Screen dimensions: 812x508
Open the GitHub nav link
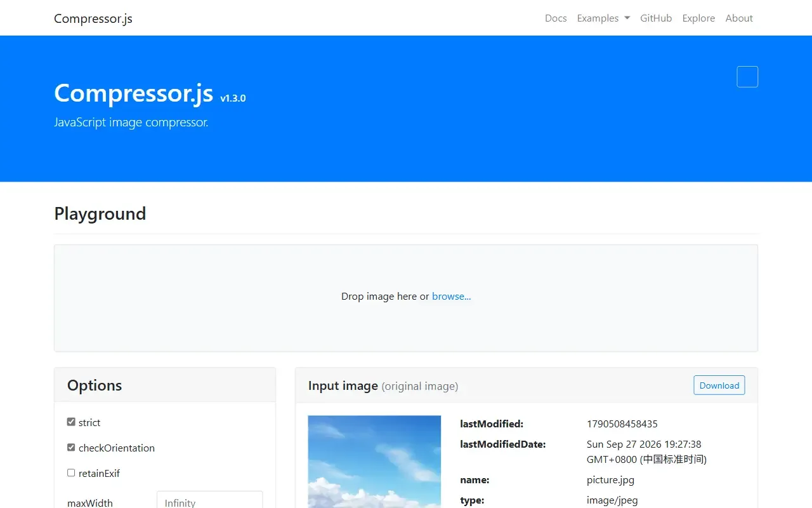pos(656,18)
